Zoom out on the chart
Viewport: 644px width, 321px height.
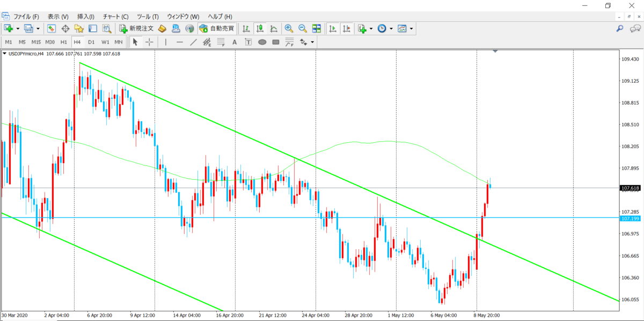[302, 28]
